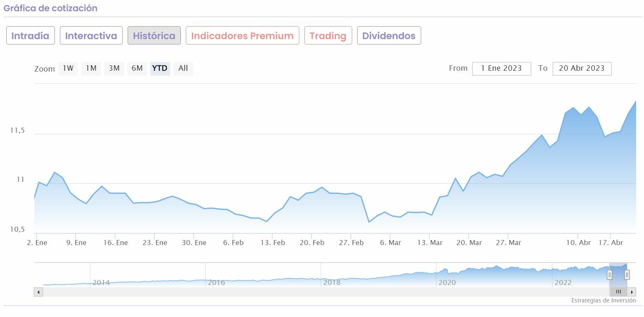
Task: Click the navigator's right range handle
Action: [627, 275]
